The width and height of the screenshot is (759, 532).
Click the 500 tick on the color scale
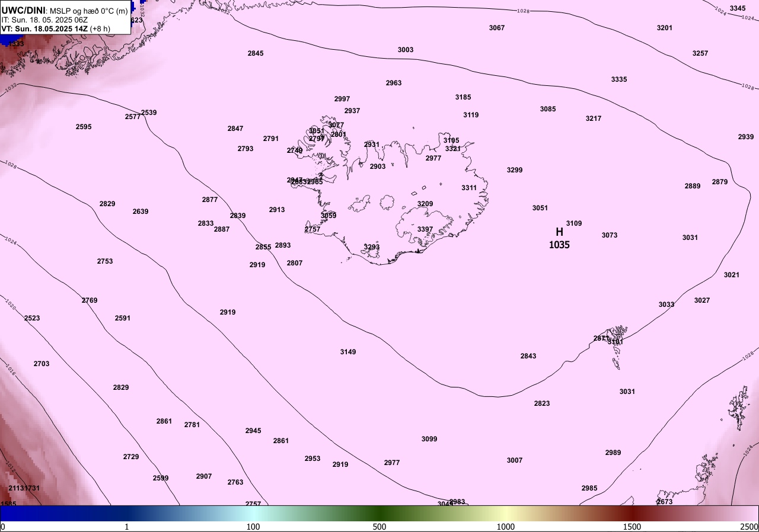(x=379, y=527)
